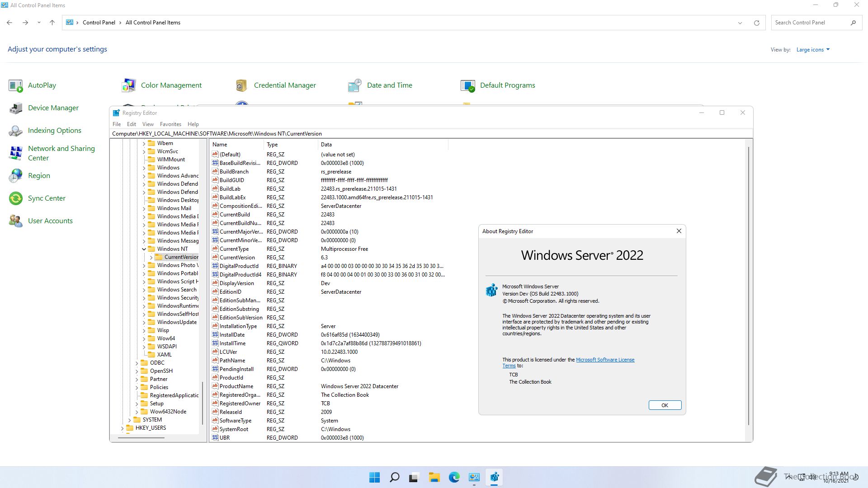
Task: Refresh the Control Panel address bar
Action: (x=756, y=23)
